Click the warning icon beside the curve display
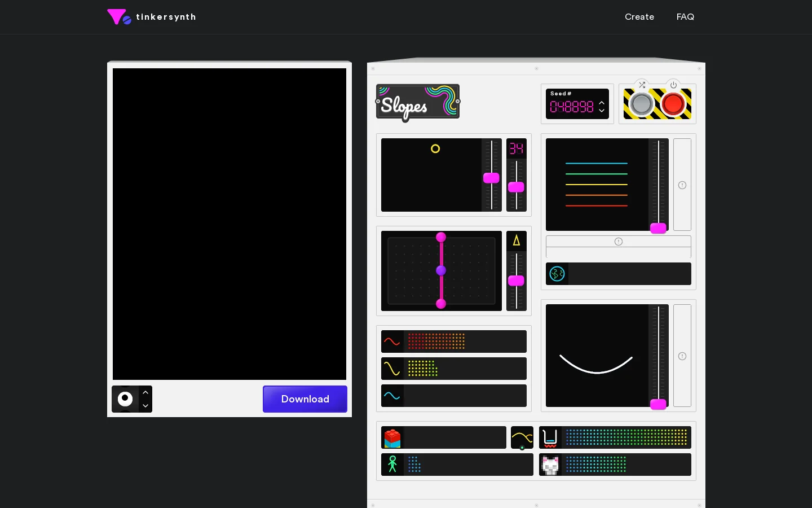This screenshot has width=812, height=508. (682, 356)
